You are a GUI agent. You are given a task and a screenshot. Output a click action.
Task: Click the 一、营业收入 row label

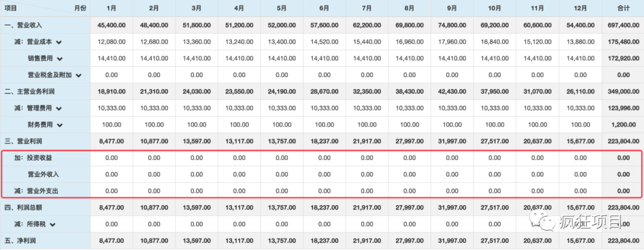[x=23, y=26]
